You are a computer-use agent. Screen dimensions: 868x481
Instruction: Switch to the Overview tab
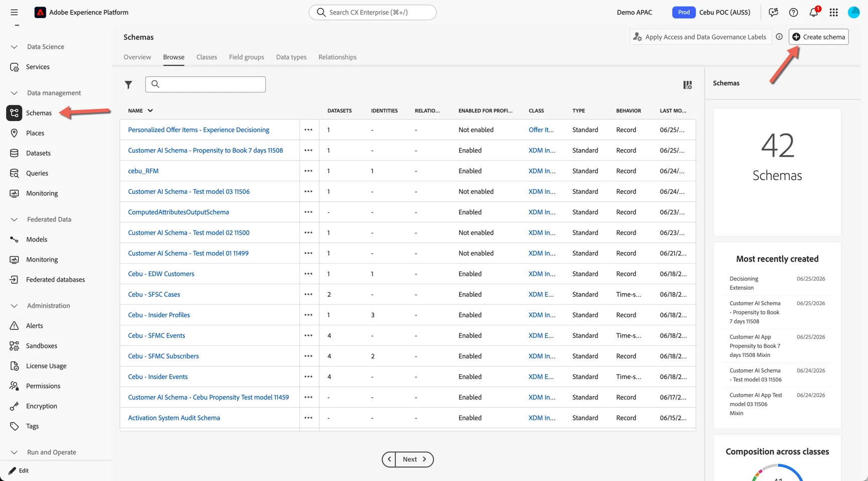137,57
